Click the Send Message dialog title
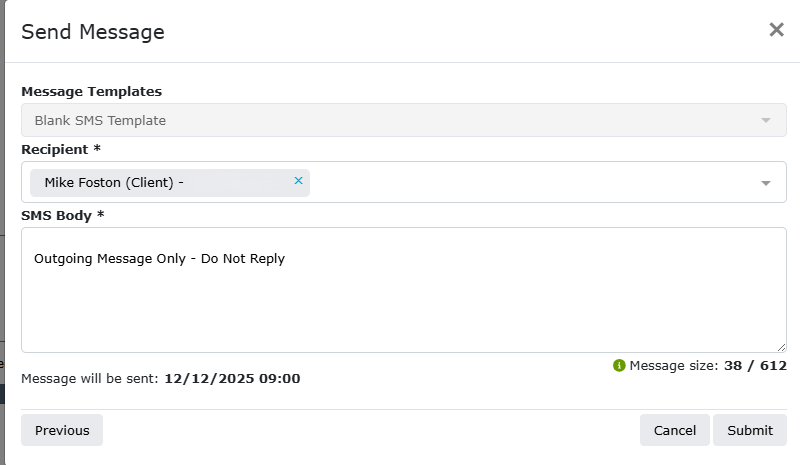This screenshot has height=465, width=800. [93, 32]
